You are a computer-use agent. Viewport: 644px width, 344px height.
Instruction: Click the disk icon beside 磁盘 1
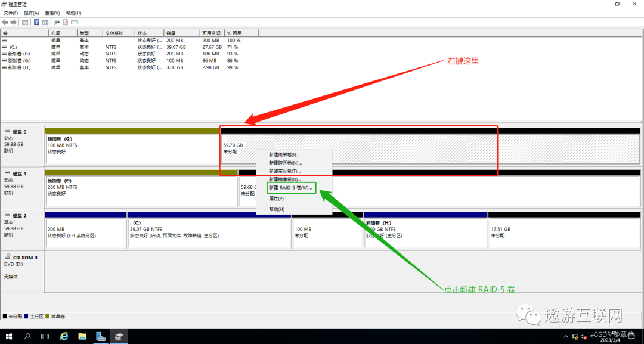point(7,173)
